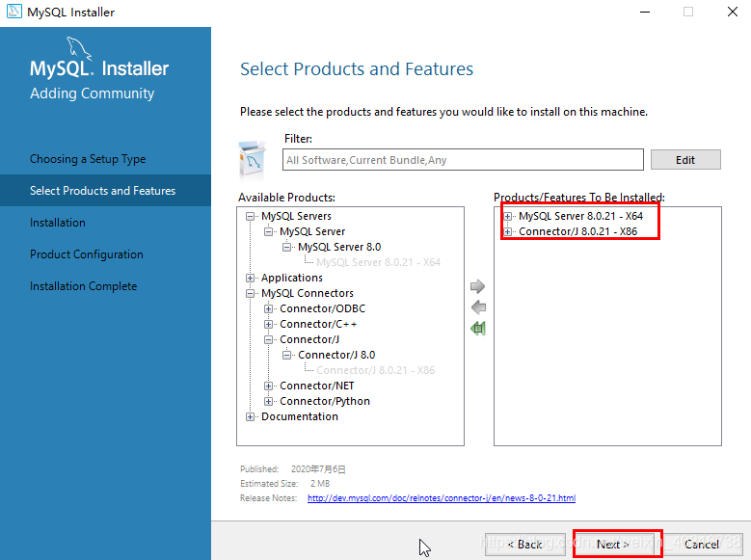Collapse the Connector/J node
Screen dimensions: 751x560
[268, 339]
